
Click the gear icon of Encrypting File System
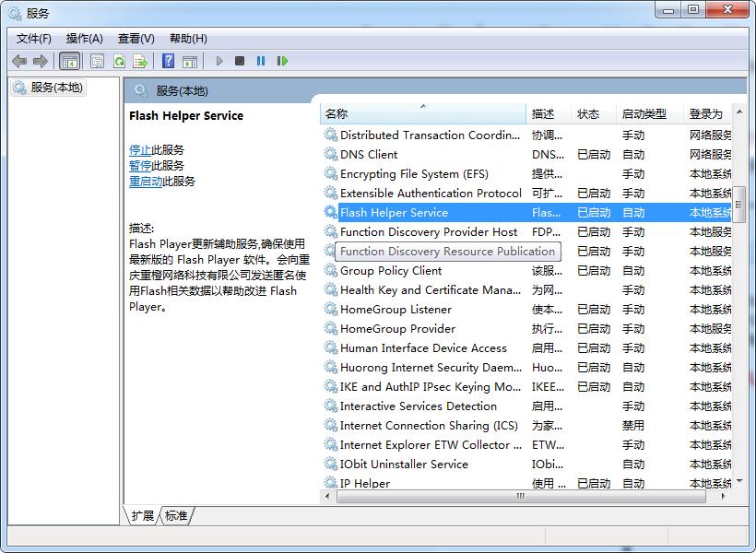click(x=330, y=173)
